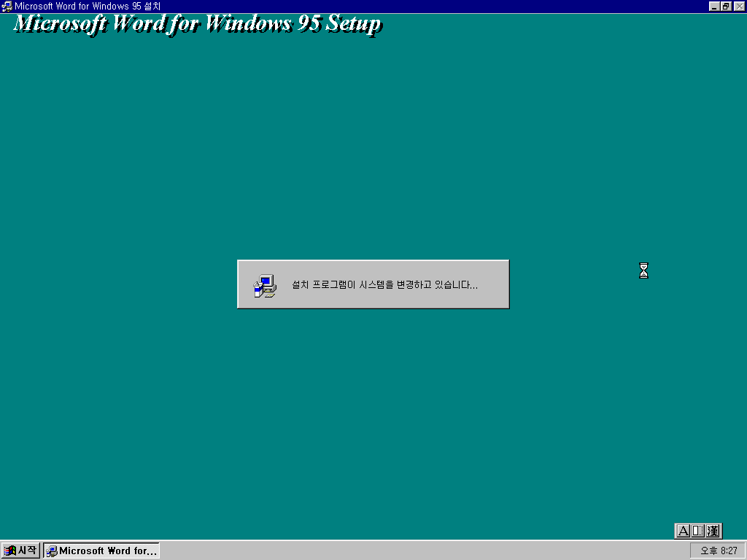Image resolution: width=747 pixels, height=560 pixels.
Task: Click the IME Hanja (漢) conversion button
Action: click(x=713, y=531)
